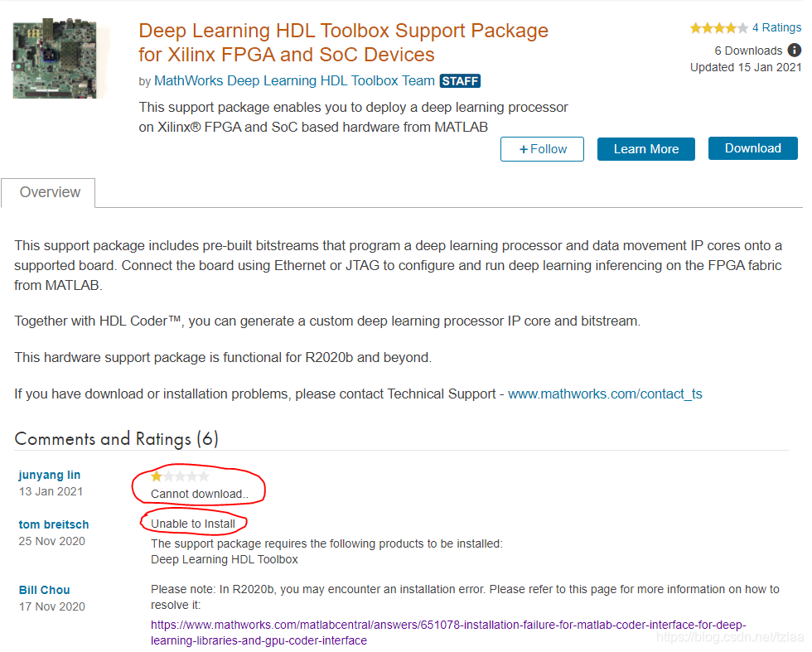Open the mathworks.com/contact_ts support link
Screen dimensions: 812x652
pos(605,394)
